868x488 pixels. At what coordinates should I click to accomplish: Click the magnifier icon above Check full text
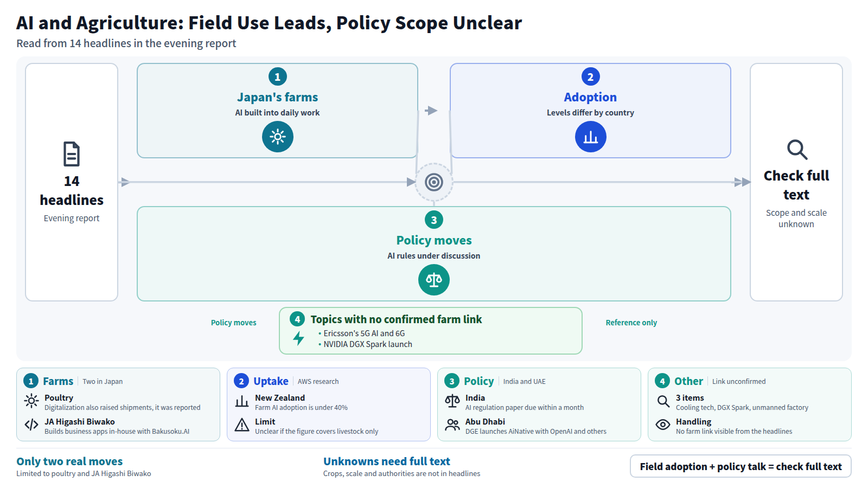tap(796, 150)
